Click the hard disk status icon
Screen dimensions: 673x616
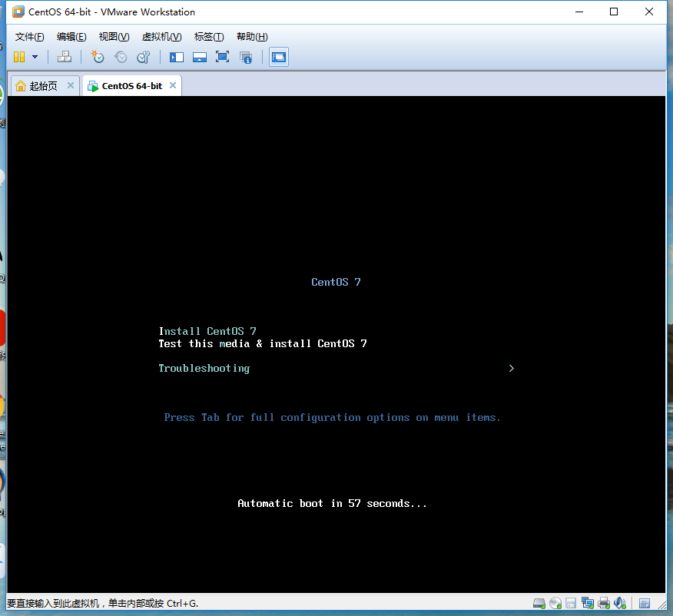point(539,604)
